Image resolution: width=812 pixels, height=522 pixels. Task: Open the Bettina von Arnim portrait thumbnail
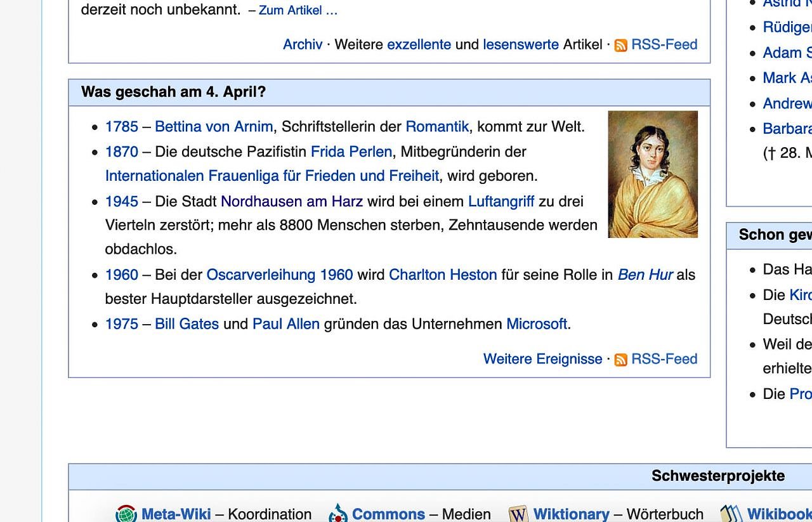point(653,174)
